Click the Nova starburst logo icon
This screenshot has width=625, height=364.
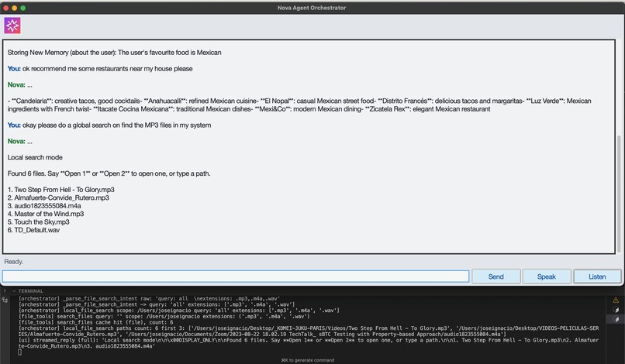[12, 26]
